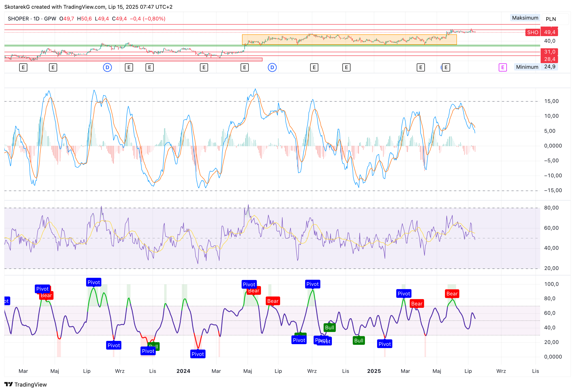Viewport: 575px width, 392px height.
Task: Click the 15,00 level on MACD scale
Action: 551,101
